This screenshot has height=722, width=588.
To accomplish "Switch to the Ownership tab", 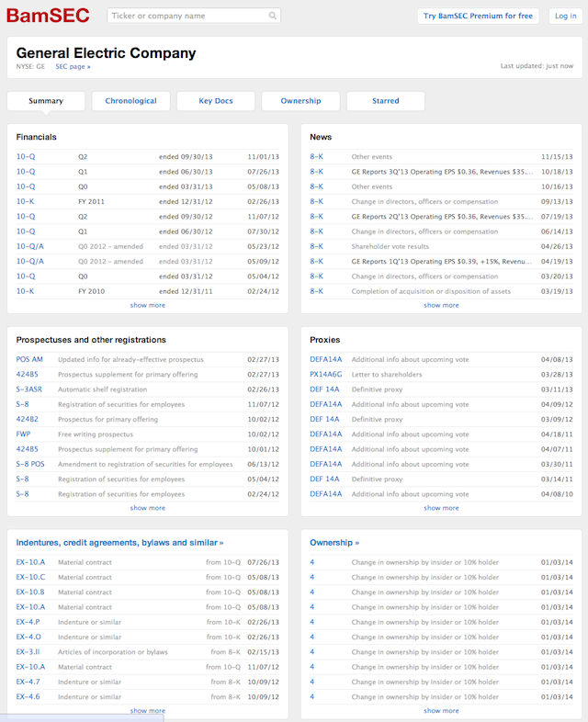I will (x=300, y=101).
